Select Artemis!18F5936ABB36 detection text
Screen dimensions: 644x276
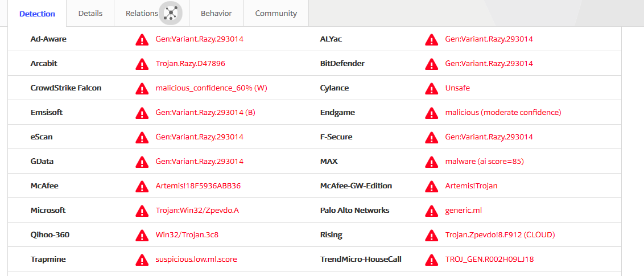(199, 186)
